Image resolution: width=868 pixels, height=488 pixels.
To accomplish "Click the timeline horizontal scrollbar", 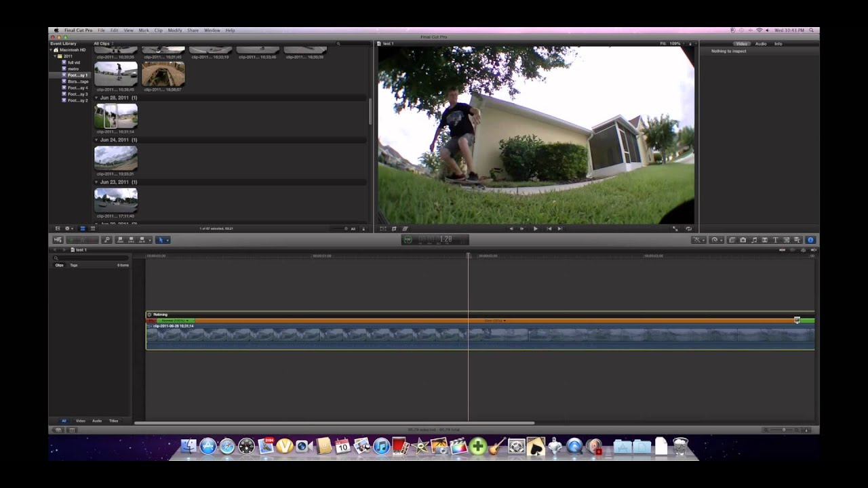I will click(334, 424).
